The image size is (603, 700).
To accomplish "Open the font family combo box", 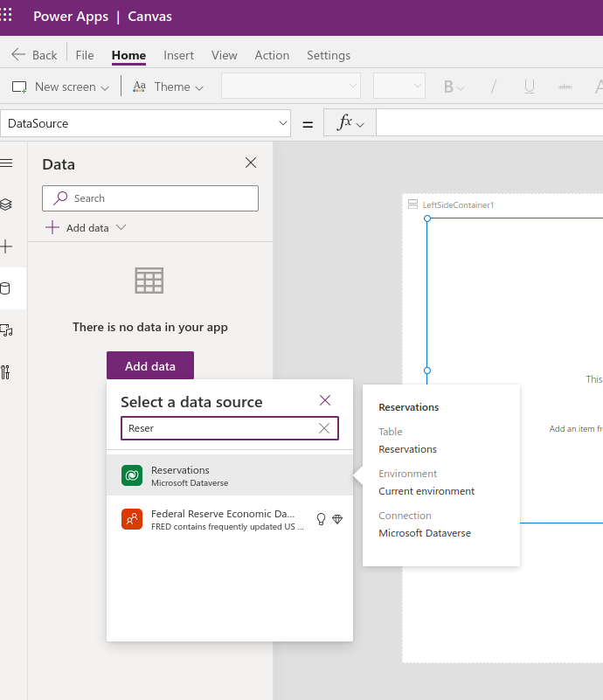I will click(291, 86).
